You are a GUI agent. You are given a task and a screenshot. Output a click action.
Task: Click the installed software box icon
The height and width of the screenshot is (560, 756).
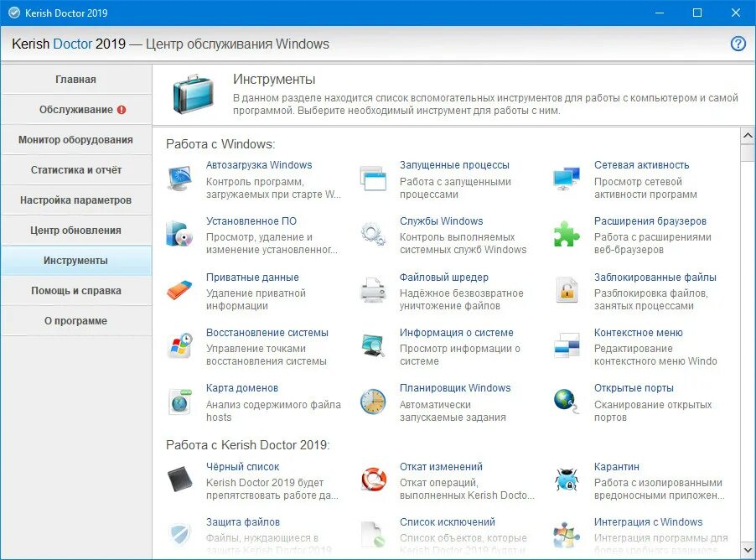coord(180,235)
